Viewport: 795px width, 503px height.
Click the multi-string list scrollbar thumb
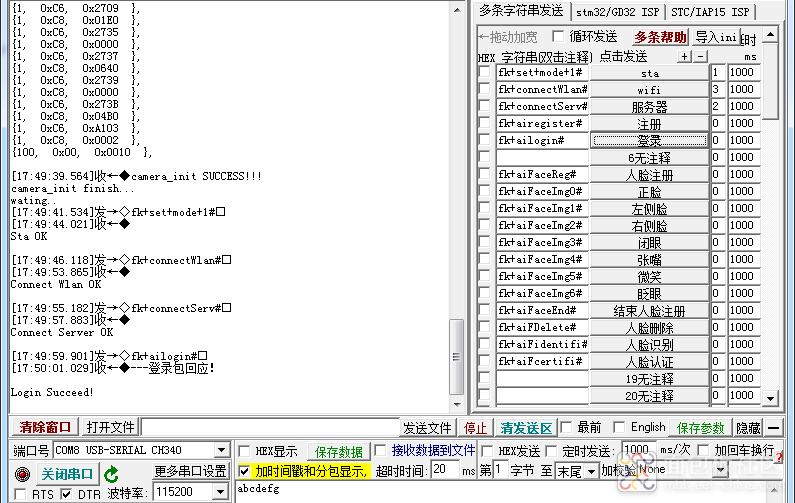(771, 82)
